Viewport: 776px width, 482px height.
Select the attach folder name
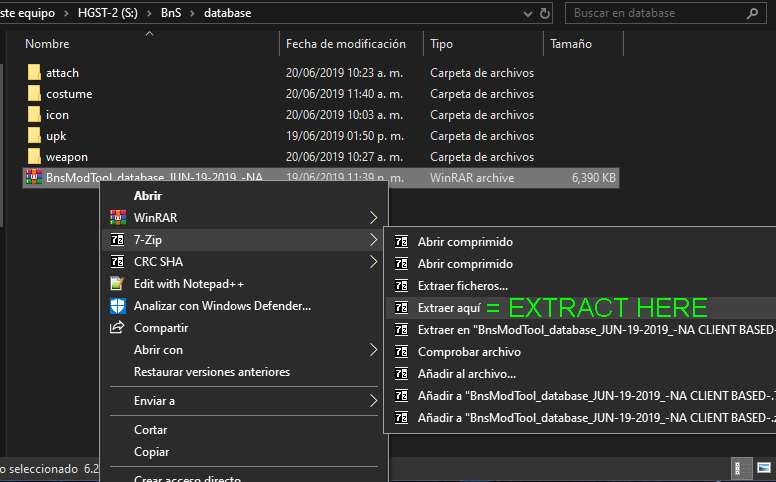pyautogui.click(x=62, y=73)
